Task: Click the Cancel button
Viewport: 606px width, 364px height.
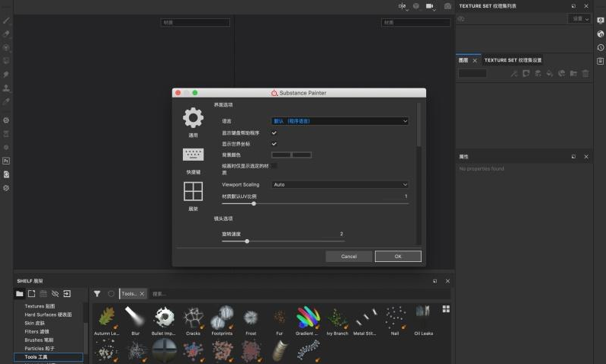Action: [349, 257]
